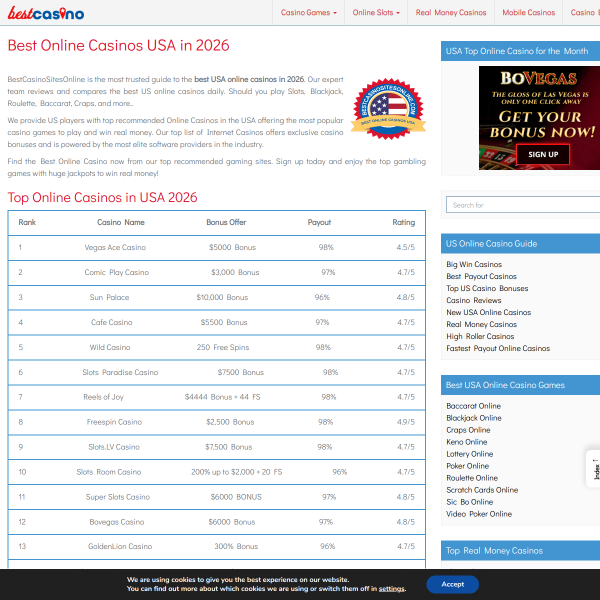Select Bovegas Casino in the table
The width and height of the screenshot is (600, 600).
(117, 522)
